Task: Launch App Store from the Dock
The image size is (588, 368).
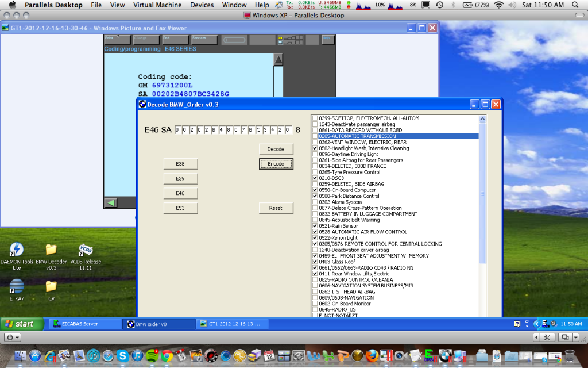Action: point(35,355)
